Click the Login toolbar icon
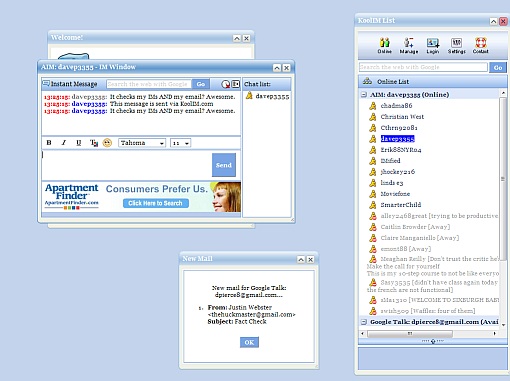The width and height of the screenshot is (510, 381). (x=433, y=45)
